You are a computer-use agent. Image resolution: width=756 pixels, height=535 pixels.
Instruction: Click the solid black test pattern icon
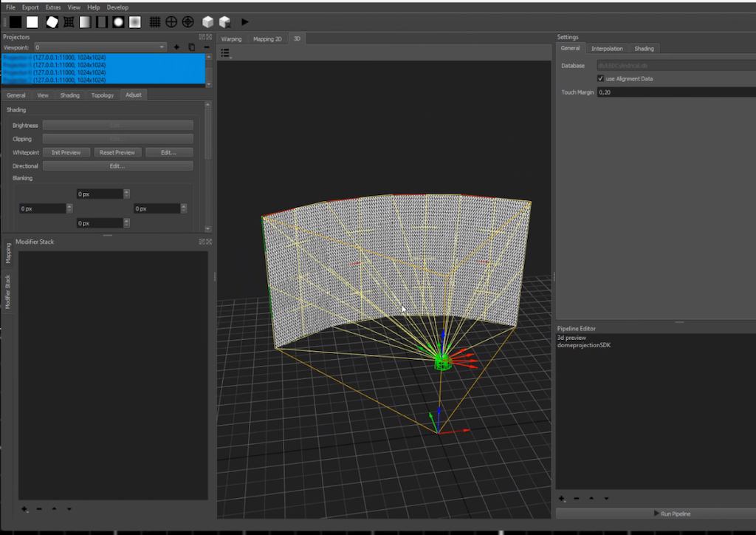16,22
